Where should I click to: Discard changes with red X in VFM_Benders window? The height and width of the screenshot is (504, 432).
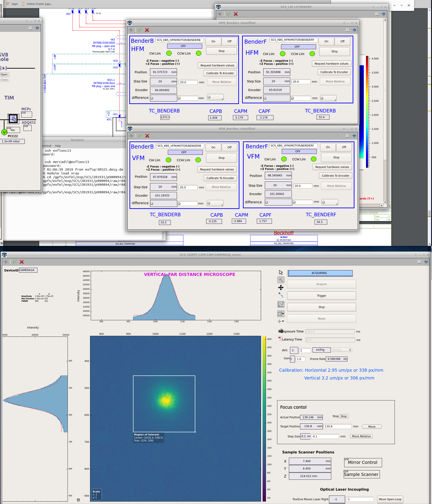[x=147, y=136]
